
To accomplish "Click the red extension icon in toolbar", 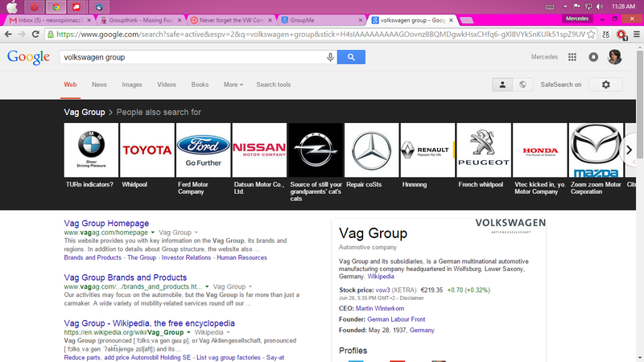I will pos(621,35).
